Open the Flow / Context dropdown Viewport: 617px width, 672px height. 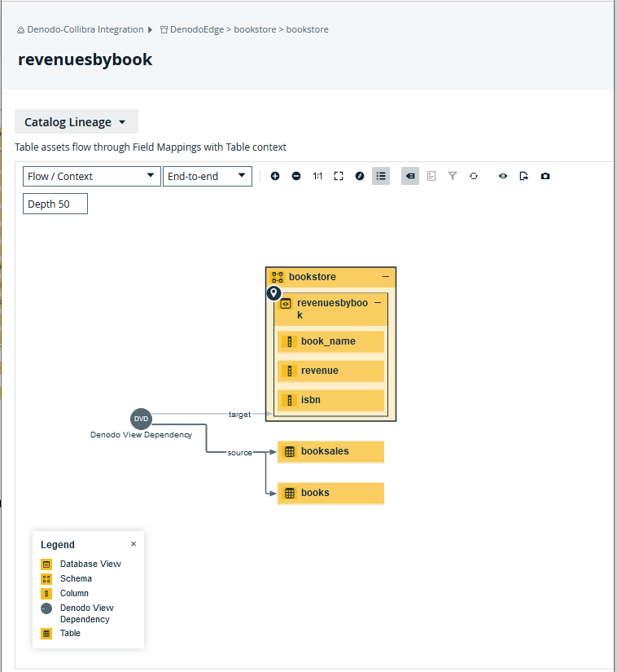pyautogui.click(x=92, y=176)
